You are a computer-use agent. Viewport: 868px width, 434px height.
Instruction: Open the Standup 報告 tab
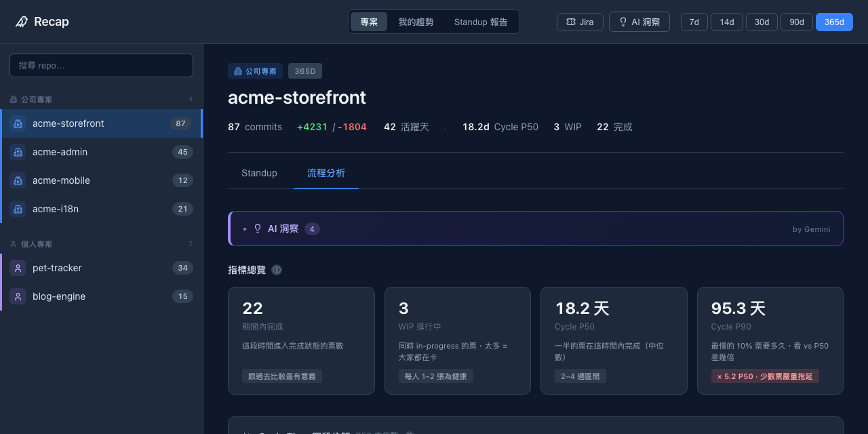(x=481, y=22)
